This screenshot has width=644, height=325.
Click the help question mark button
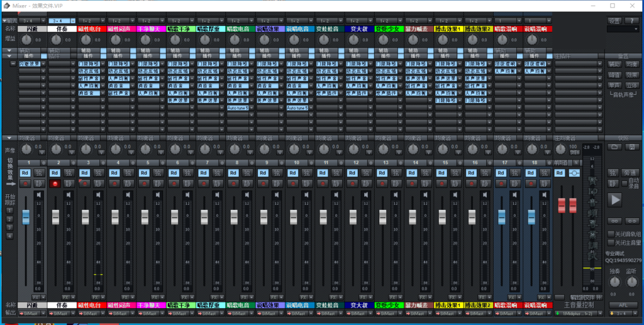[632, 21]
